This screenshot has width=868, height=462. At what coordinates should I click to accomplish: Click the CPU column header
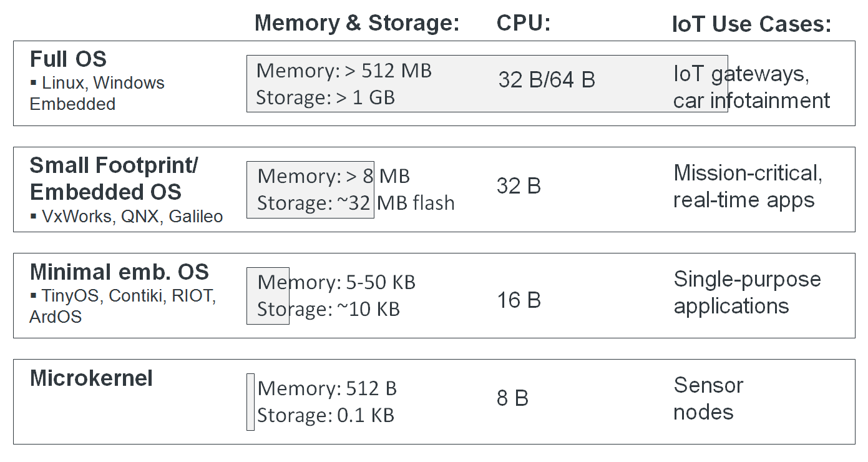pos(523,23)
